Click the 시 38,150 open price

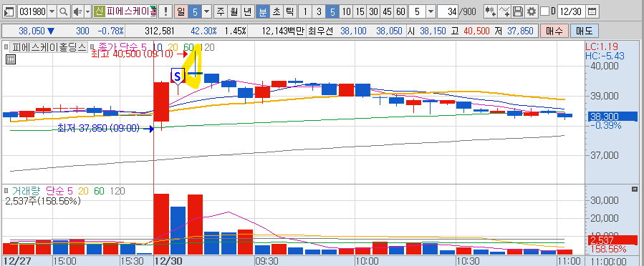click(427, 31)
